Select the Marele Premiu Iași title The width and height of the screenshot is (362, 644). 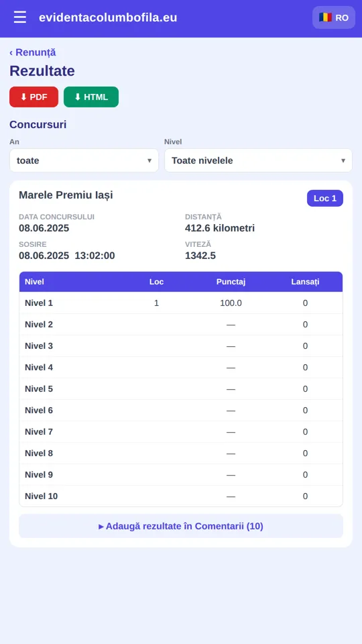pos(66,195)
